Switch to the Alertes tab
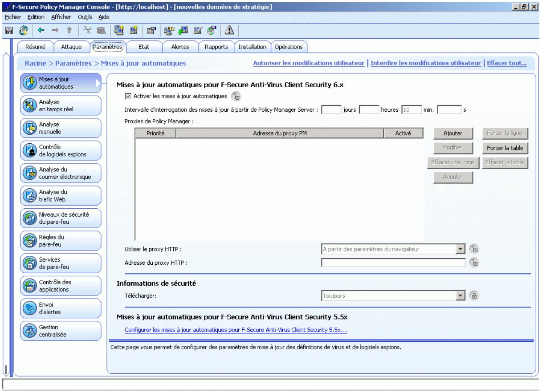The image size is (542, 392). pyautogui.click(x=180, y=47)
